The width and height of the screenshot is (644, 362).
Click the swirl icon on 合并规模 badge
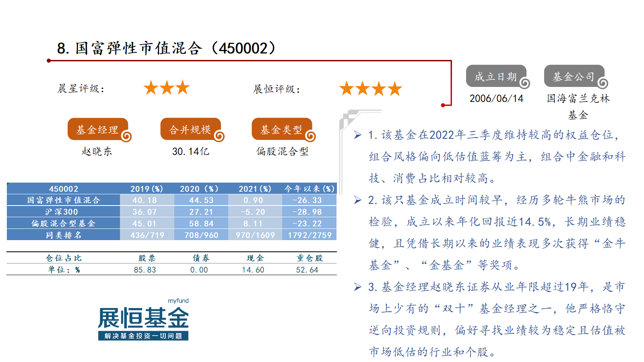tap(219, 136)
